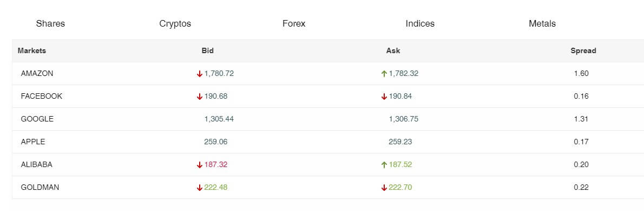The image size is (644, 211).
Task: Click the red down arrow next to Facebook bid
Action: 200,96
